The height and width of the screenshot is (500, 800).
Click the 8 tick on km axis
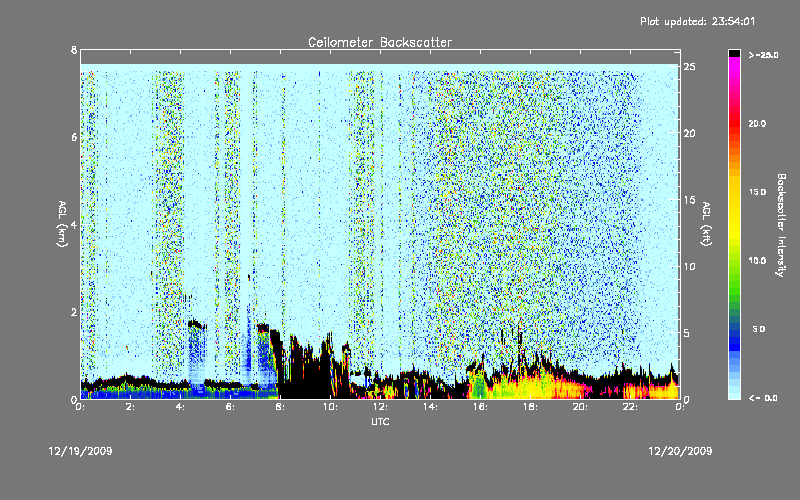74,50
